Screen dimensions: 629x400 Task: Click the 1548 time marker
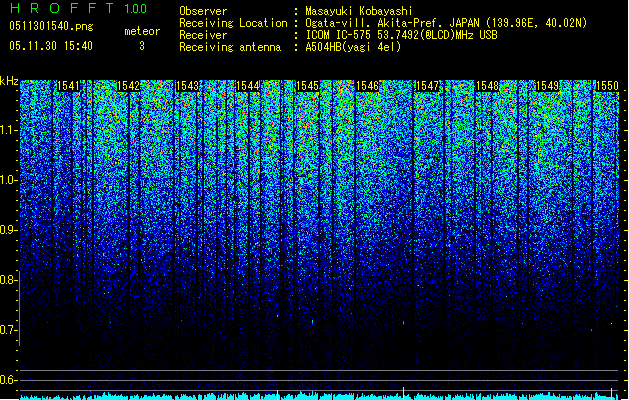(x=487, y=86)
